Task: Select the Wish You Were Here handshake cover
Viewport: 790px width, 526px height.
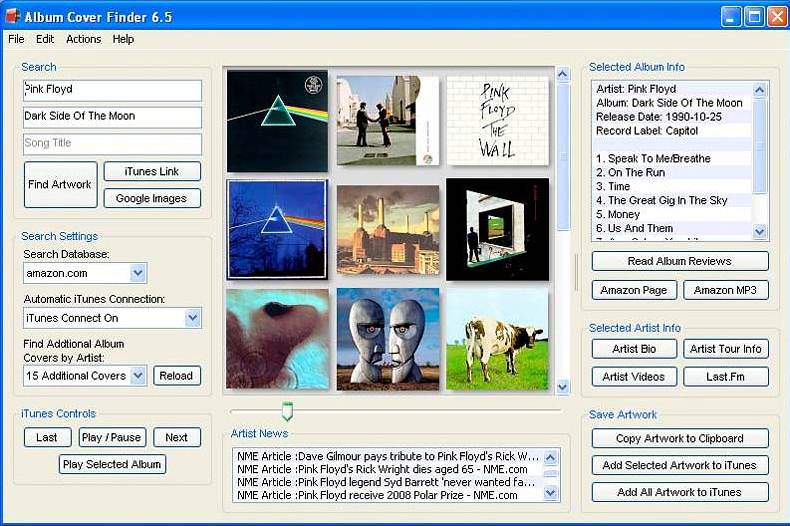Action: [387, 121]
